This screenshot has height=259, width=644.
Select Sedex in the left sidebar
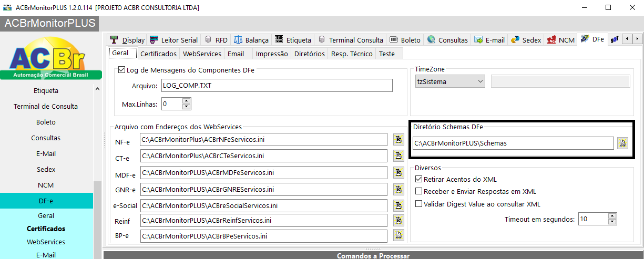click(46, 169)
